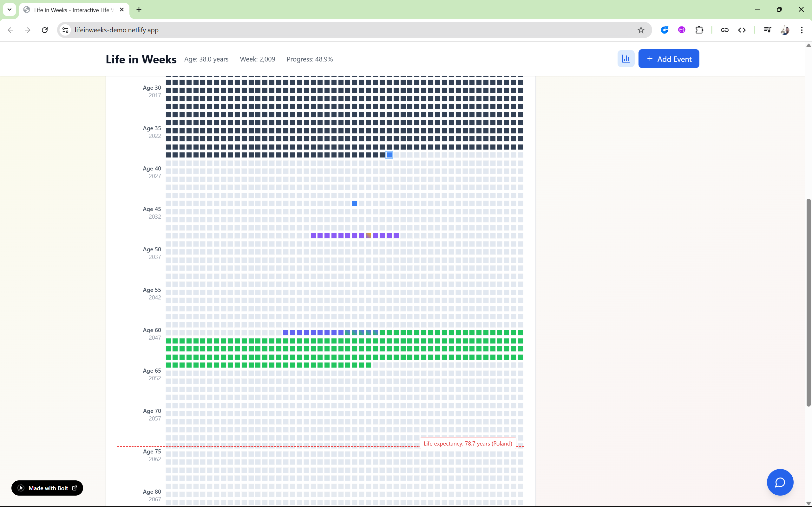
Task: Click the lone blue event week near age 44
Action: (x=355, y=203)
